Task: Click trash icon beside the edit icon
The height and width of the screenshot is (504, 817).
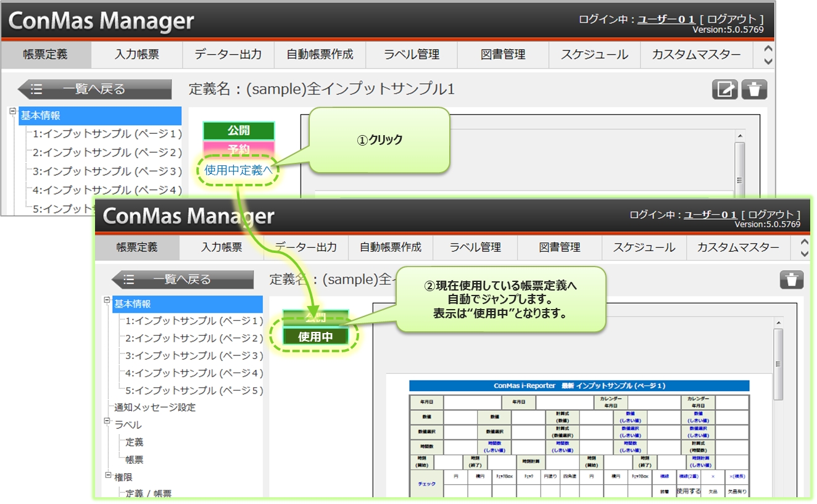Action: pos(754,89)
